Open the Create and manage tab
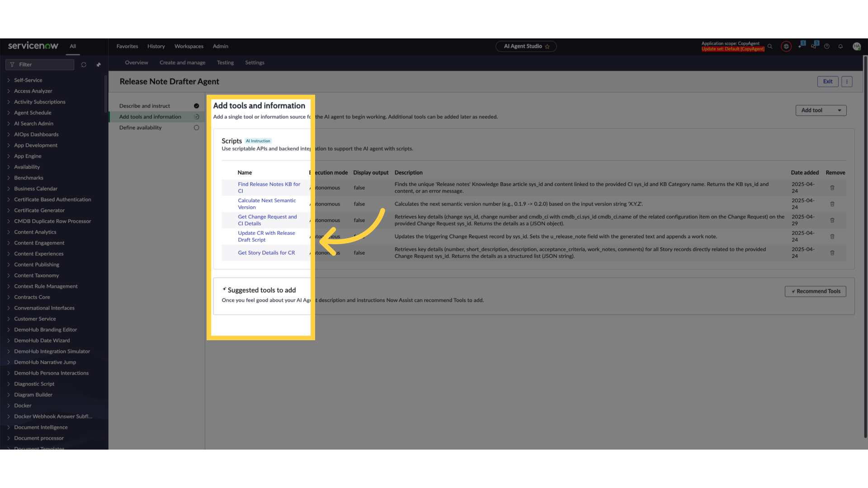Image resolution: width=868 pixels, height=488 pixels. click(182, 63)
